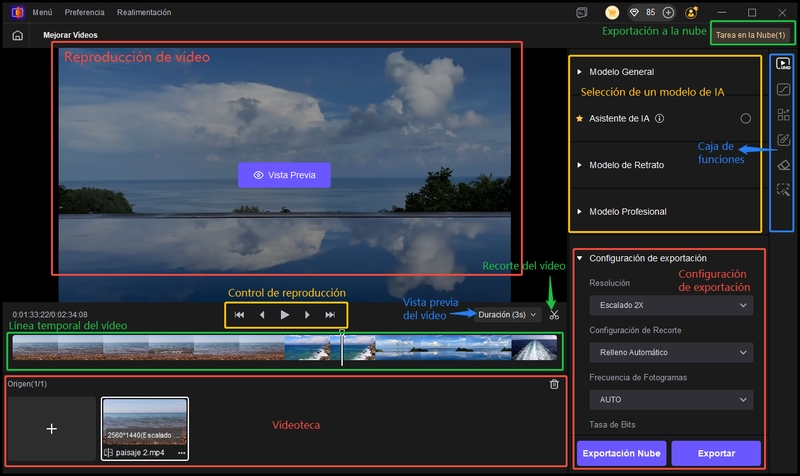This screenshot has width=800, height=476.
Task: Click the scissors trim video icon
Action: coord(554,315)
